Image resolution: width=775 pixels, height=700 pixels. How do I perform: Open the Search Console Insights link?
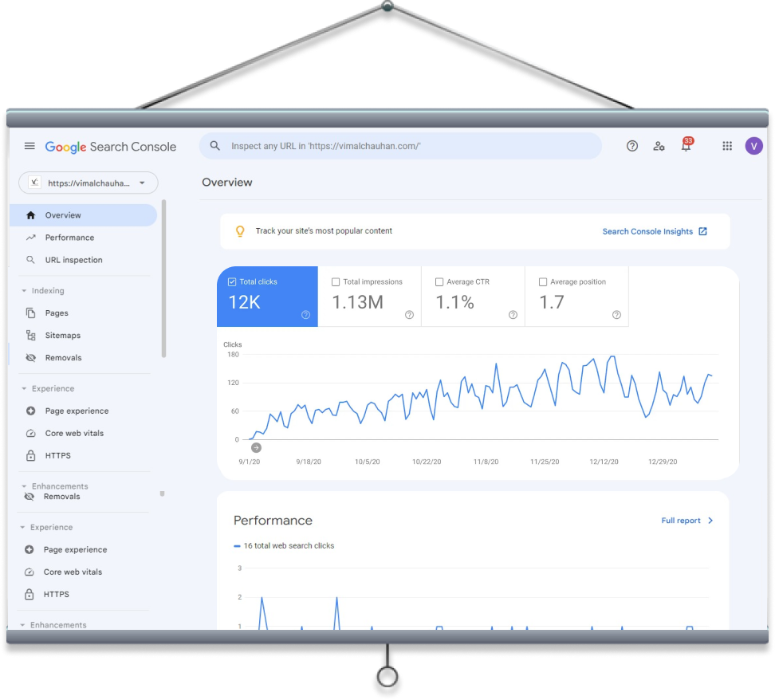coord(654,231)
